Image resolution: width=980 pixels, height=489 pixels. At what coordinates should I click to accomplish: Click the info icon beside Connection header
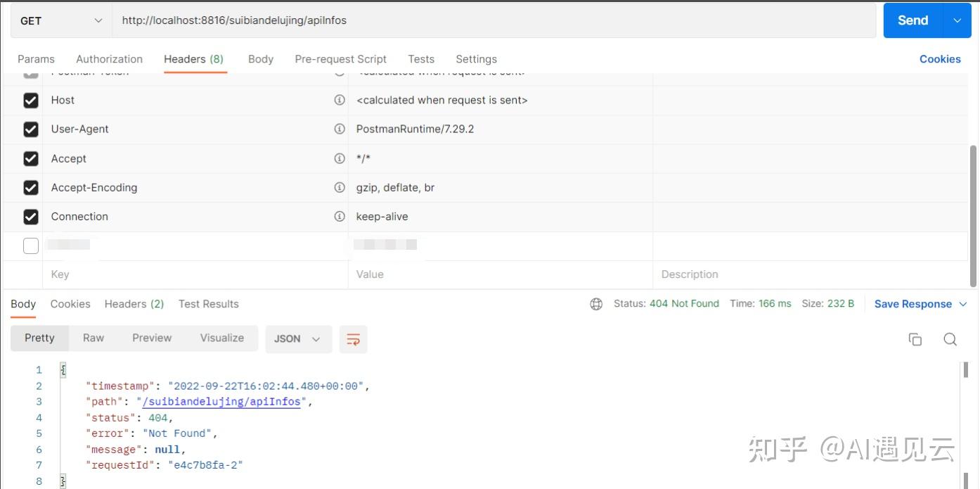pos(340,216)
